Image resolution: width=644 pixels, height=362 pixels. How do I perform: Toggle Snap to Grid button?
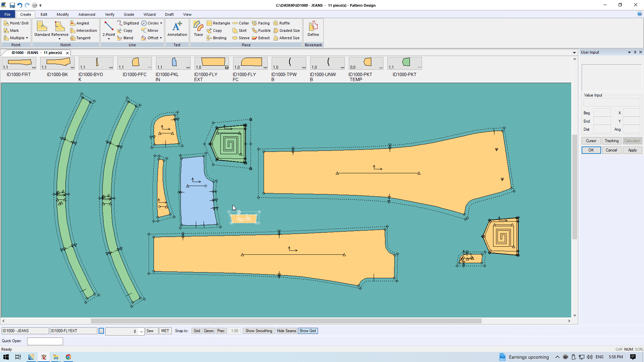[x=197, y=331]
